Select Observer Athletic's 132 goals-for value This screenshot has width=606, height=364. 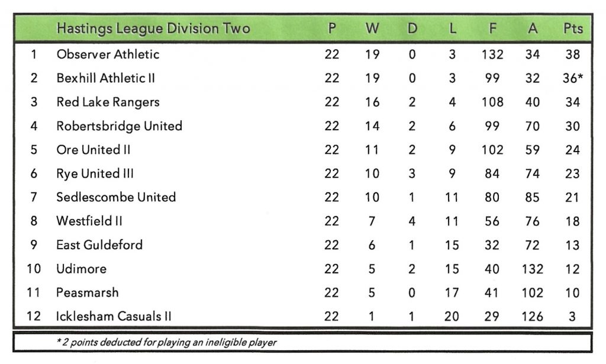tap(492, 54)
